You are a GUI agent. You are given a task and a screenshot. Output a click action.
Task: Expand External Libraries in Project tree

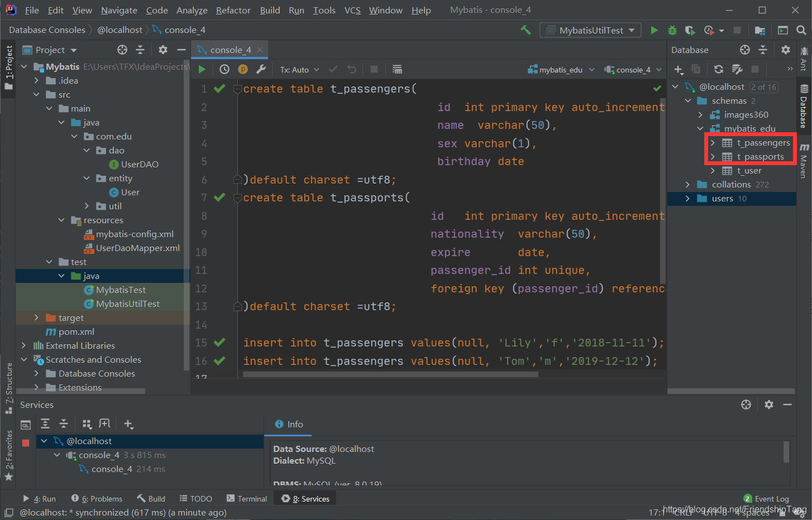pos(23,345)
